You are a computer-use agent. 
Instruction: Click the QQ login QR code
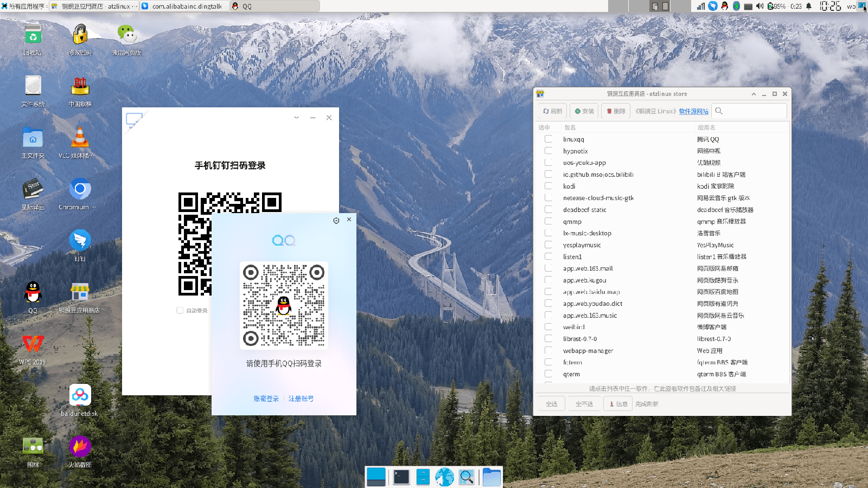(284, 305)
